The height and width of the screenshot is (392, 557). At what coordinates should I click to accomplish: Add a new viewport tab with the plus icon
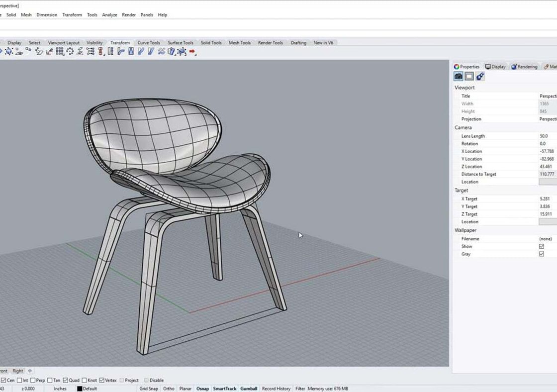(30, 371)
